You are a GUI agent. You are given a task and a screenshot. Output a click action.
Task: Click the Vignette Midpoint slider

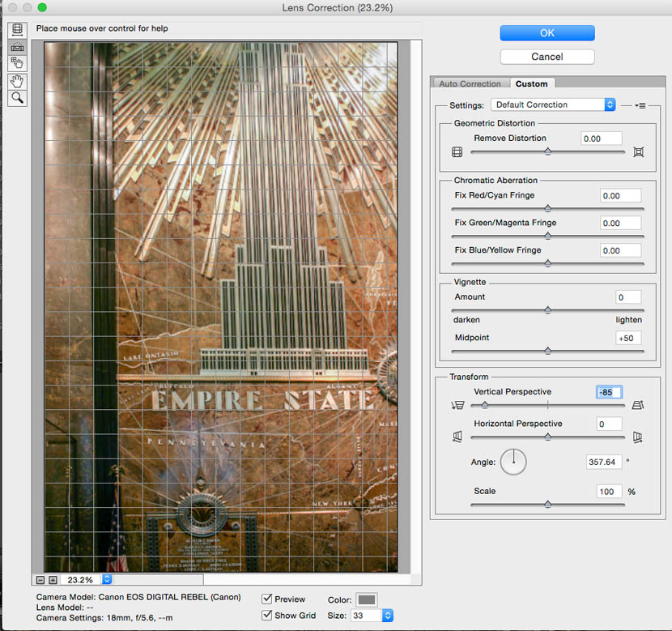tap(547, 352)
